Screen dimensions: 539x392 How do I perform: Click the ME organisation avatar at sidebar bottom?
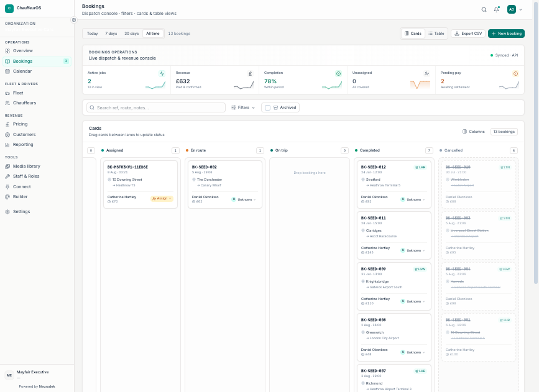click(9, 375)
